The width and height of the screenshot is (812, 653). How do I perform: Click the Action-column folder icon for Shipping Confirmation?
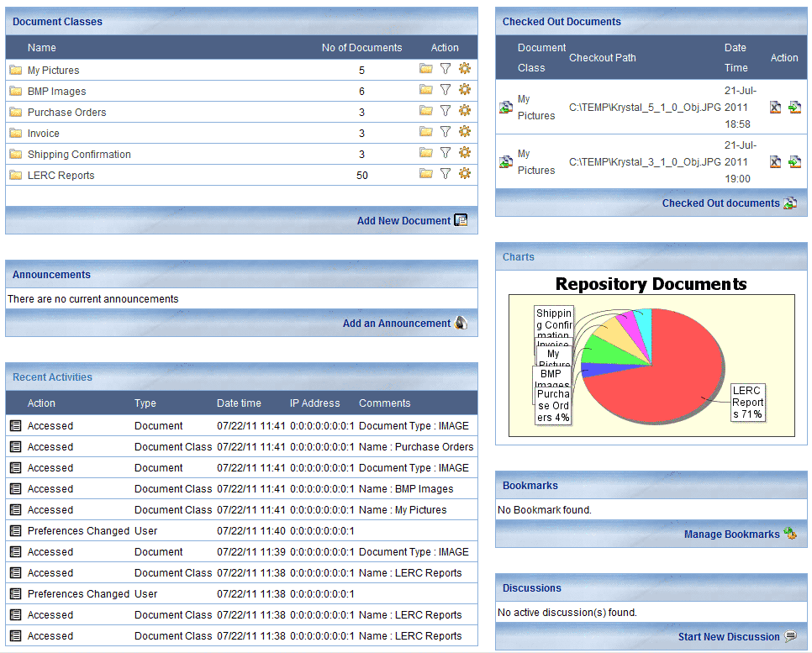425,152
